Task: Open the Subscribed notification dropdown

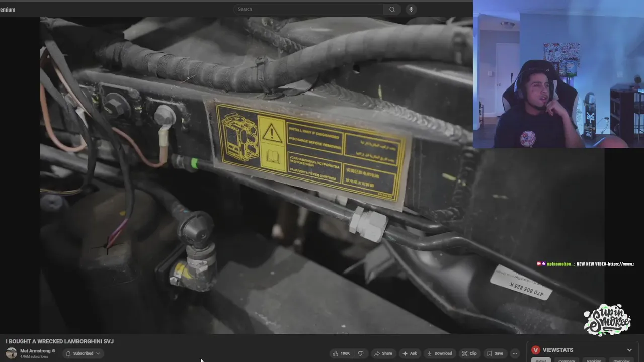Action: coord(83,353)
